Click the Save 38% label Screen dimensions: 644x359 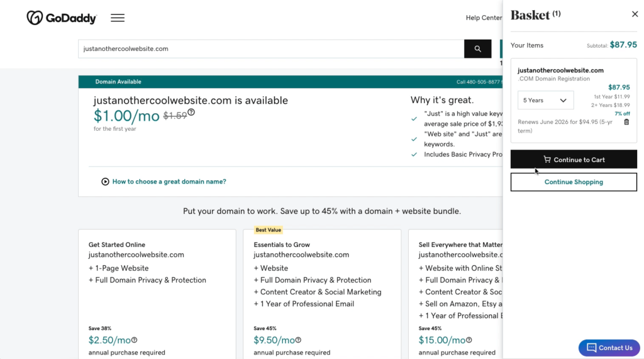pos(100,329)
